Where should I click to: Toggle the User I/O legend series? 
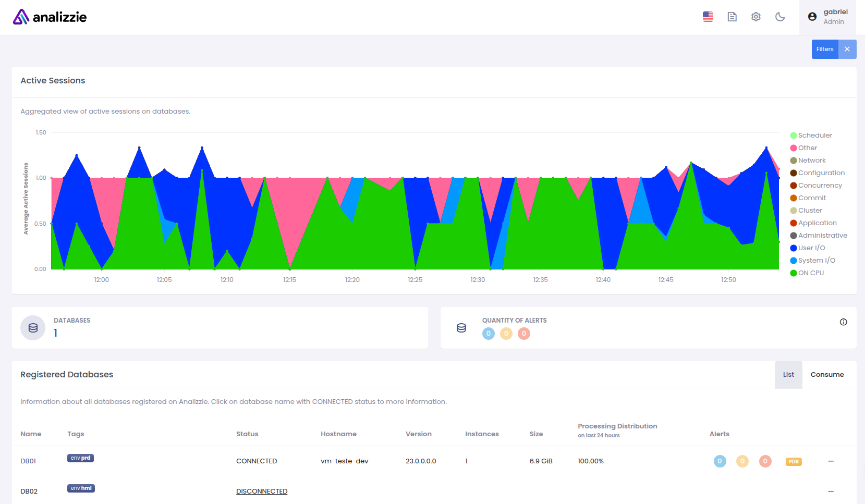[808, 248]
